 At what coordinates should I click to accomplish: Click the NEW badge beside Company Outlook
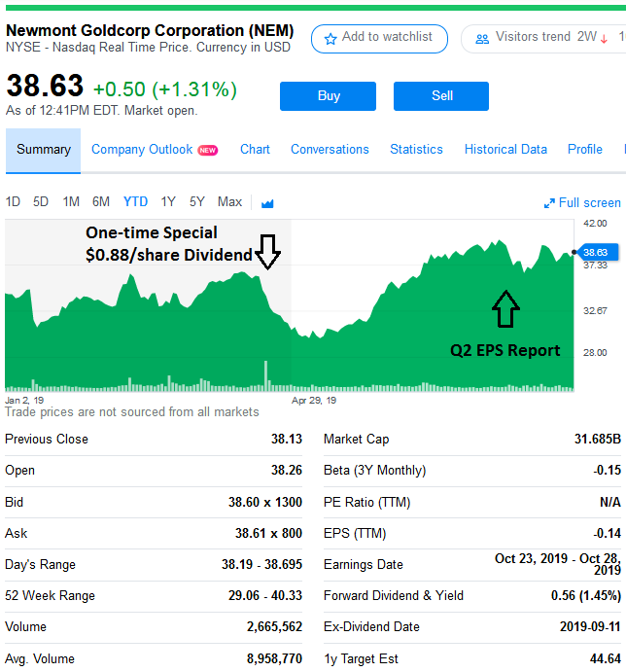(x=208, y=150)
